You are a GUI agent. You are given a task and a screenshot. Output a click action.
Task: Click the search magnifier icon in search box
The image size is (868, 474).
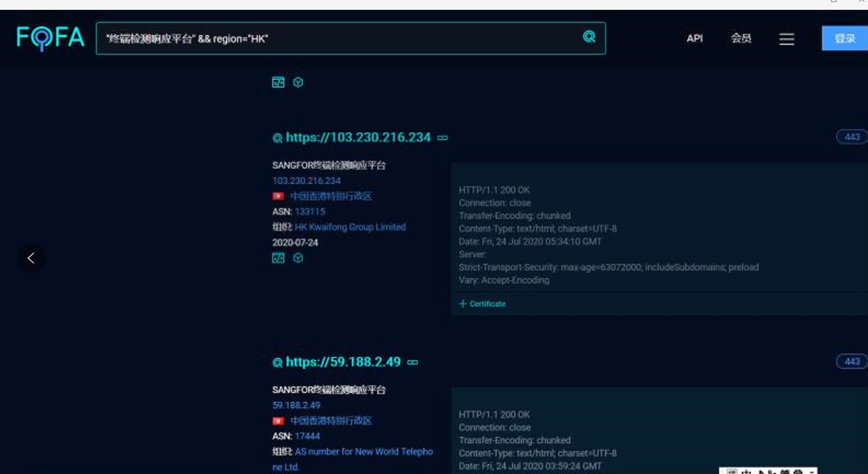point(589,37)
